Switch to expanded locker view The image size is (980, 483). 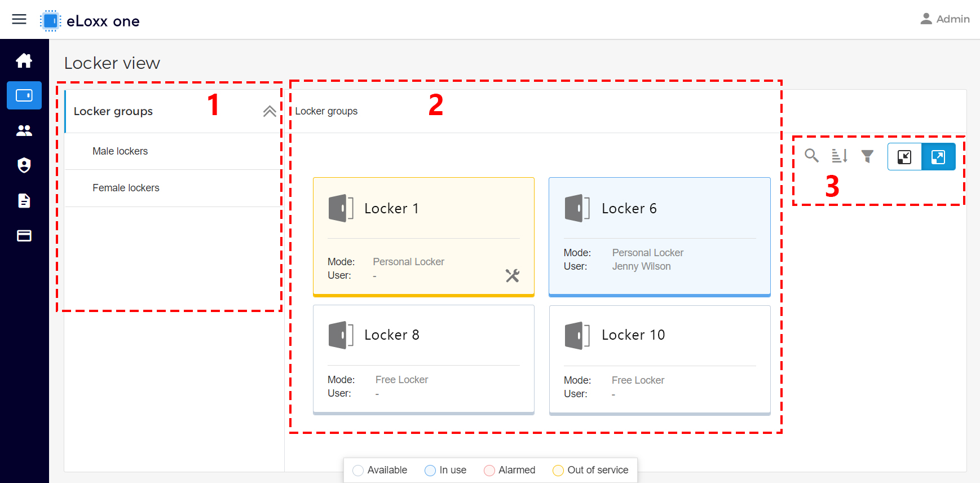[x=938, y=157]
